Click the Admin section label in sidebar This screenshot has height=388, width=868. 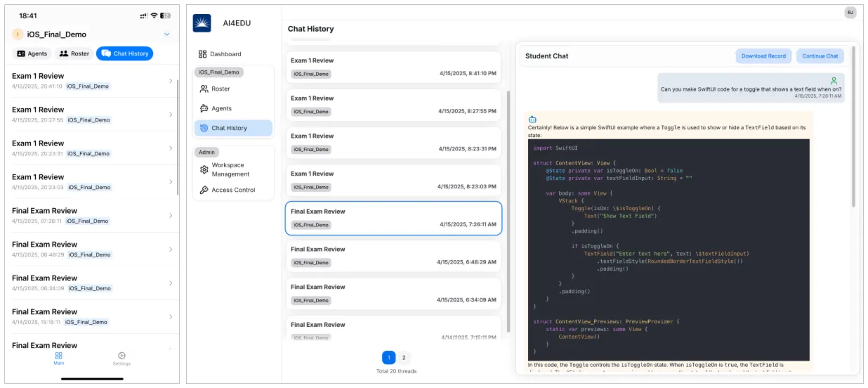(x=207, y=152)
